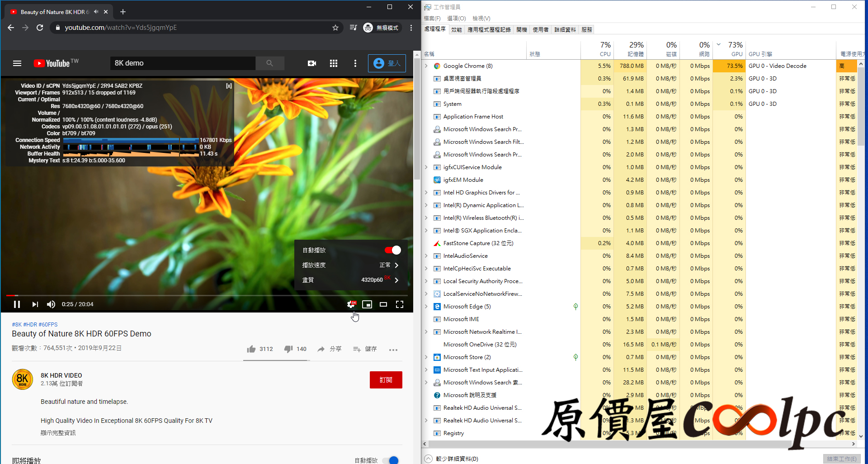Click the player settings gear icon
The width and height of the screenshot is (868, 464).
(x=351, y=304)
